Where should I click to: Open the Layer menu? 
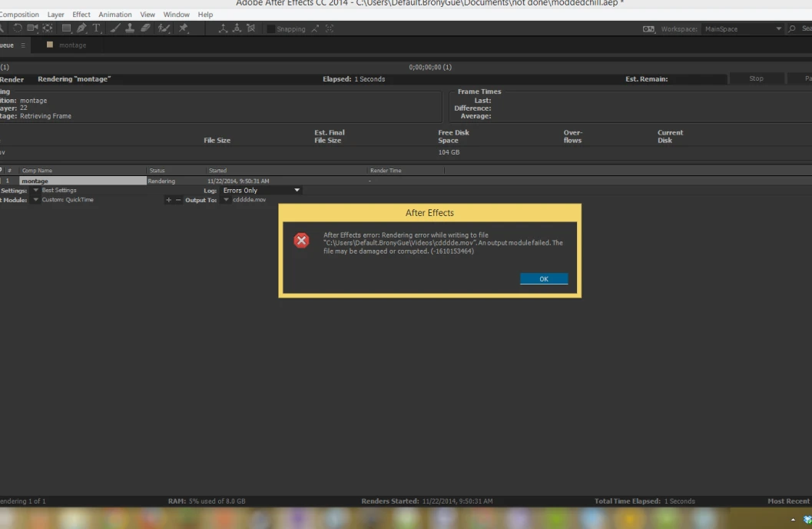(56, 15)
